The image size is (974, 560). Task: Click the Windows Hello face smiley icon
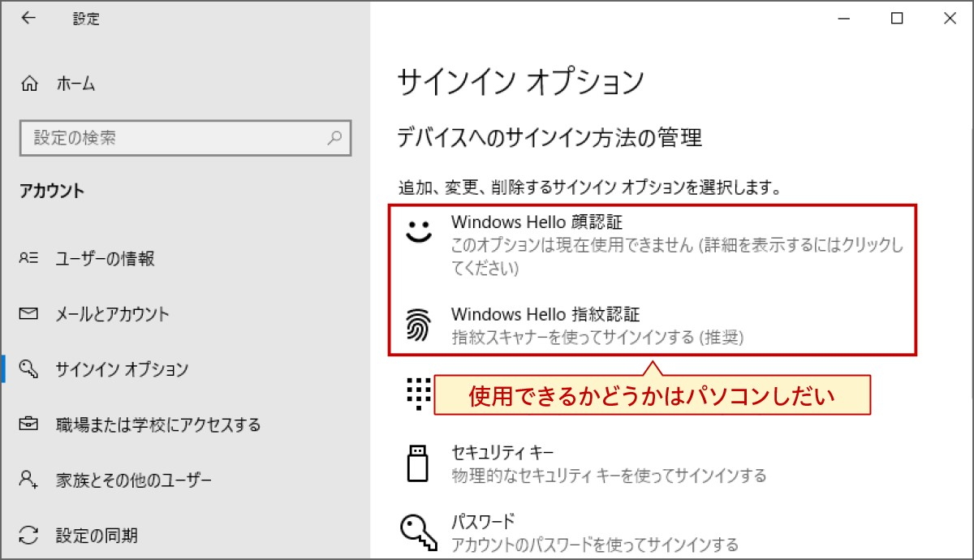[420, 233]
